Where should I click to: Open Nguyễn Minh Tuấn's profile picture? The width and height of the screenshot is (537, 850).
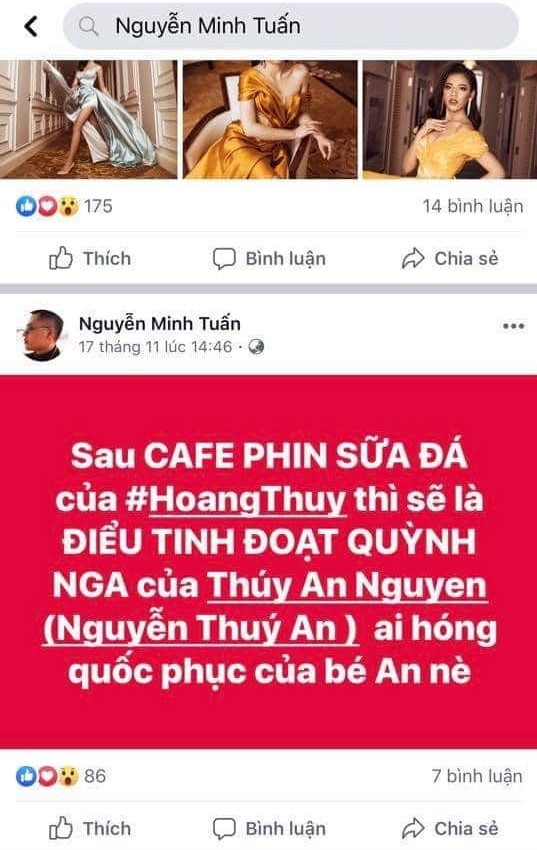41,335
